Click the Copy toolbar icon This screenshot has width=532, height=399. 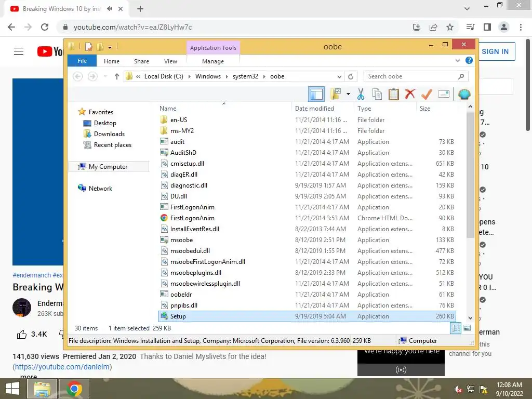[x=377, y=94]
